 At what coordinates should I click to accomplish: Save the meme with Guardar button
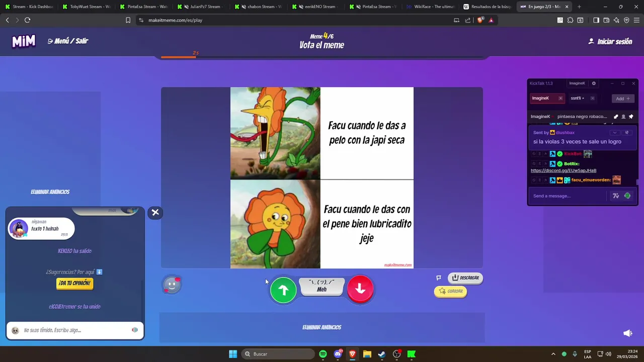click(450, 291)
